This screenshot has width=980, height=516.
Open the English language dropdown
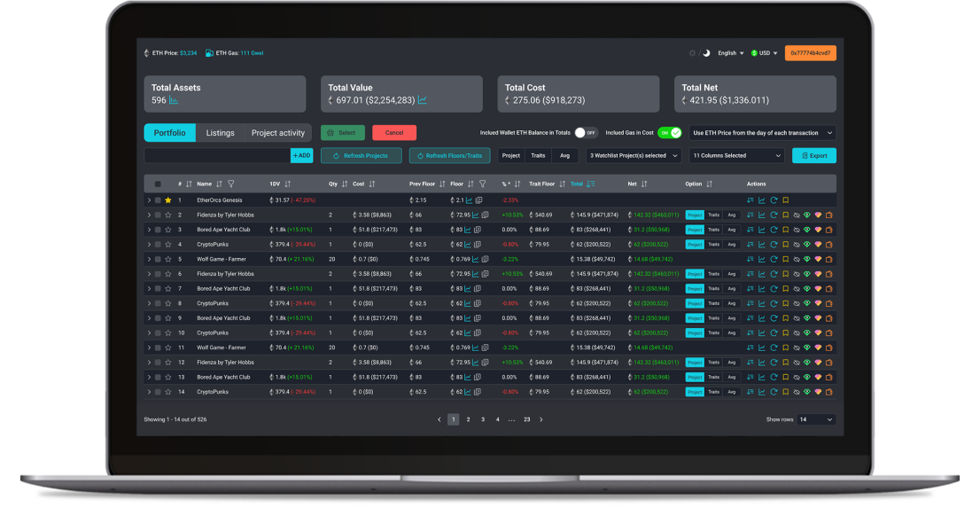[730, 53]
